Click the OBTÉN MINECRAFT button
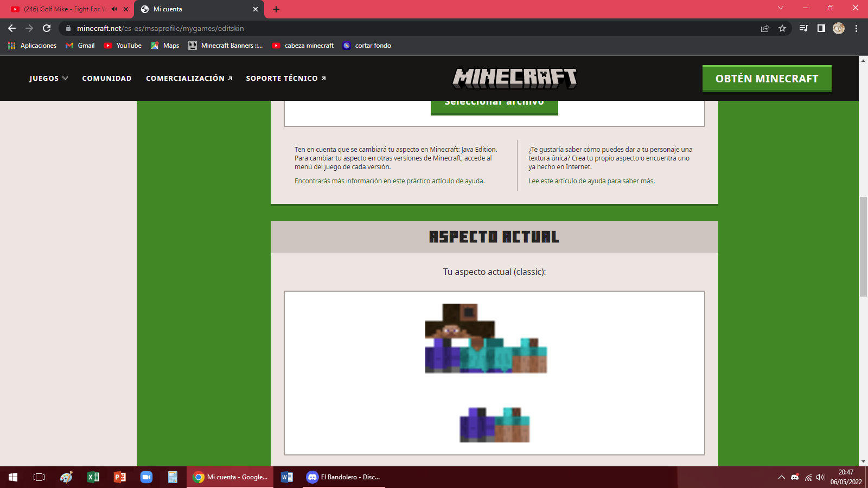The width and height of the screenshot is (868, 488). (x=767, y=79)
